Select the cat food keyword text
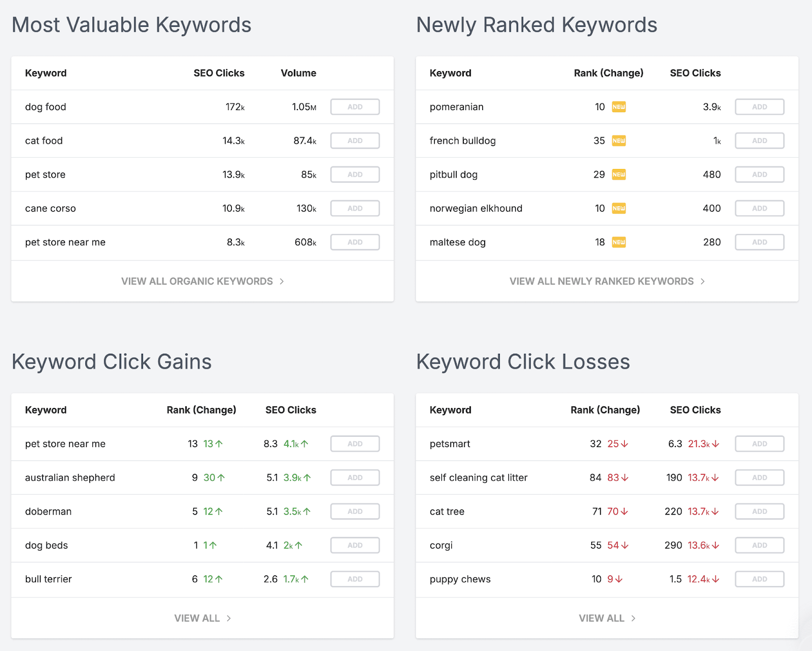This screenshot has height=651, width=812. click(44, 141)
